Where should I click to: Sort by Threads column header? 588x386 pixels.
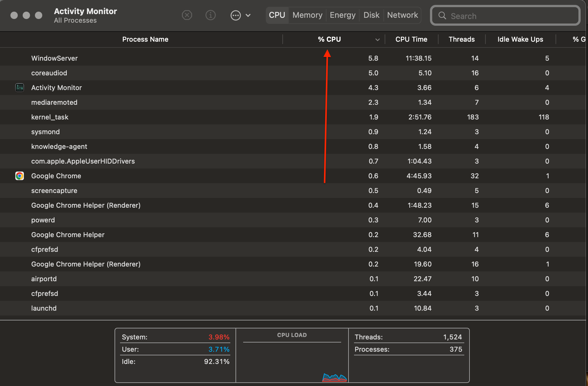(x=462, y=39)
